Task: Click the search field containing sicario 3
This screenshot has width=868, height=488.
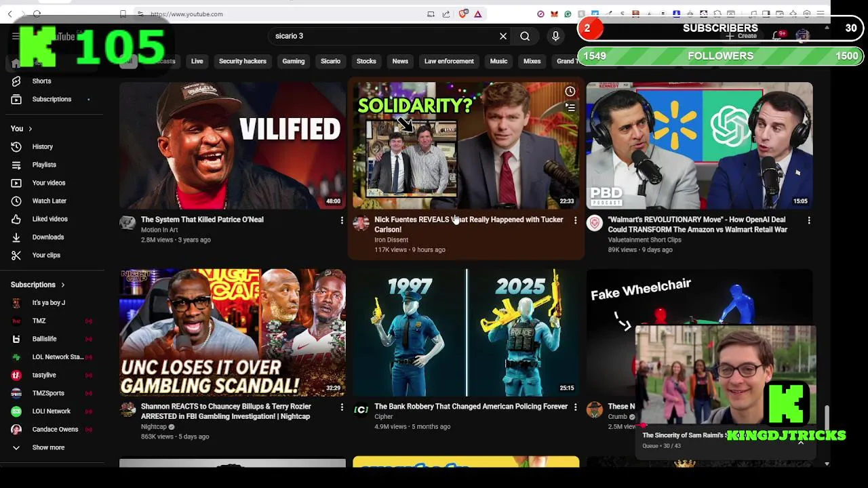Action: click(x=383, y=36)
